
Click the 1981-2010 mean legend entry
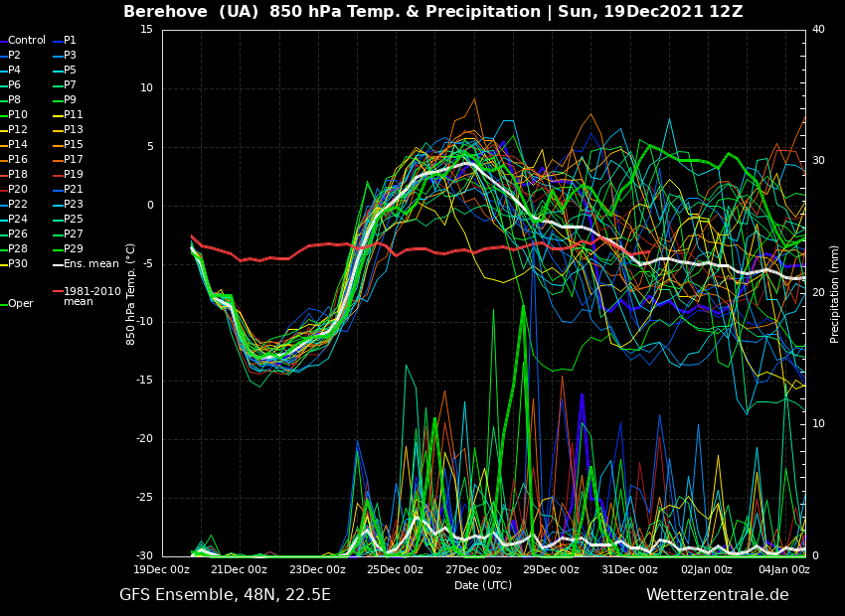tap(91, 297)
